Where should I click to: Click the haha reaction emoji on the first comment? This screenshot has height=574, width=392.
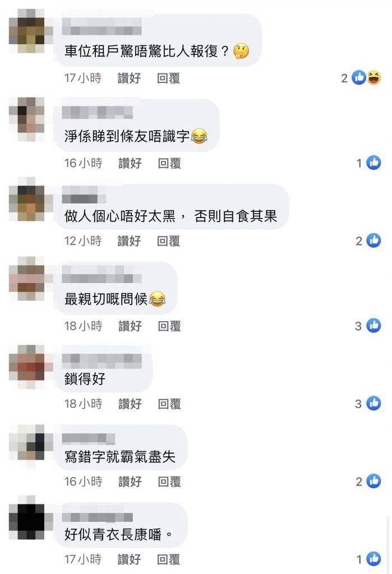coord(374,77)
